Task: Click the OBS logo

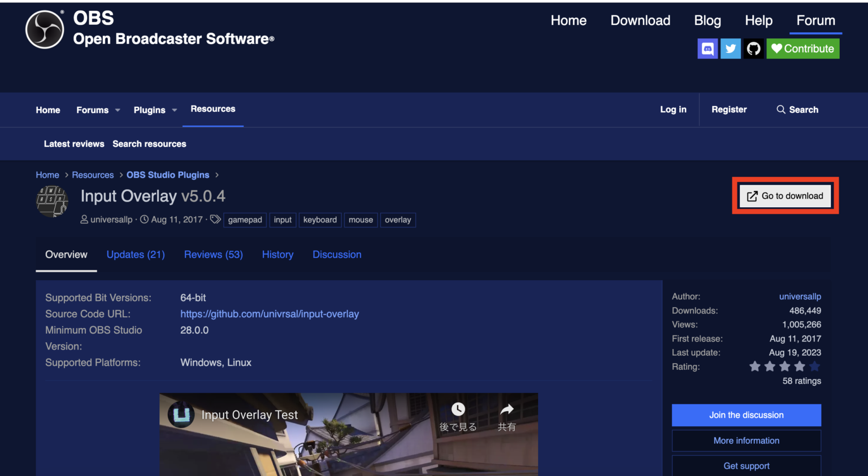Action: (44, 29)
